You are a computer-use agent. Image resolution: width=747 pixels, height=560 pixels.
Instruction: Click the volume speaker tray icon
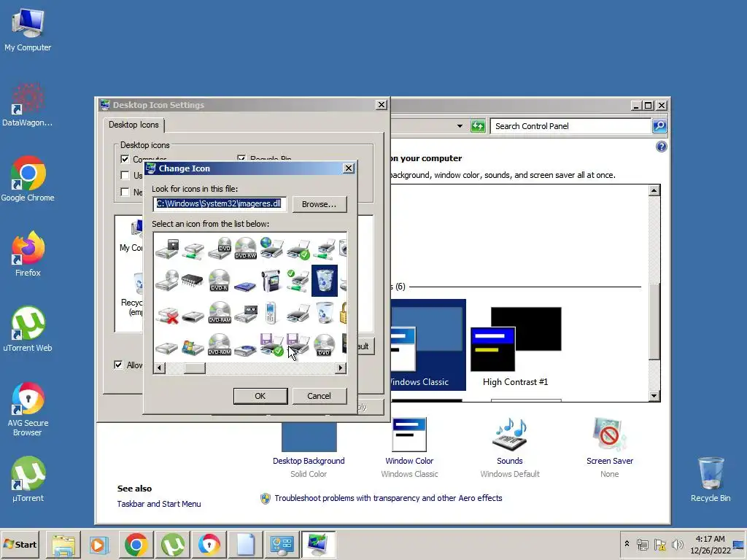[x=676, y=544]
